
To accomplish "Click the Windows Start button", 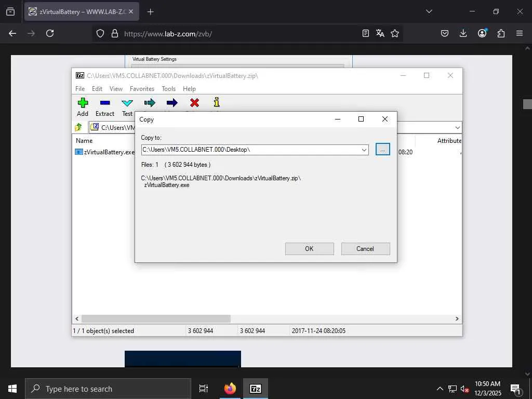I will 12,389.
